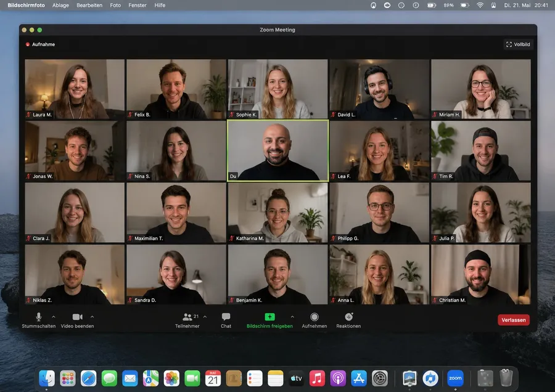Open Photos from the dock
The height and width of the screenshot is (392, 555).
pyautogui.click(x=171, y=378)
